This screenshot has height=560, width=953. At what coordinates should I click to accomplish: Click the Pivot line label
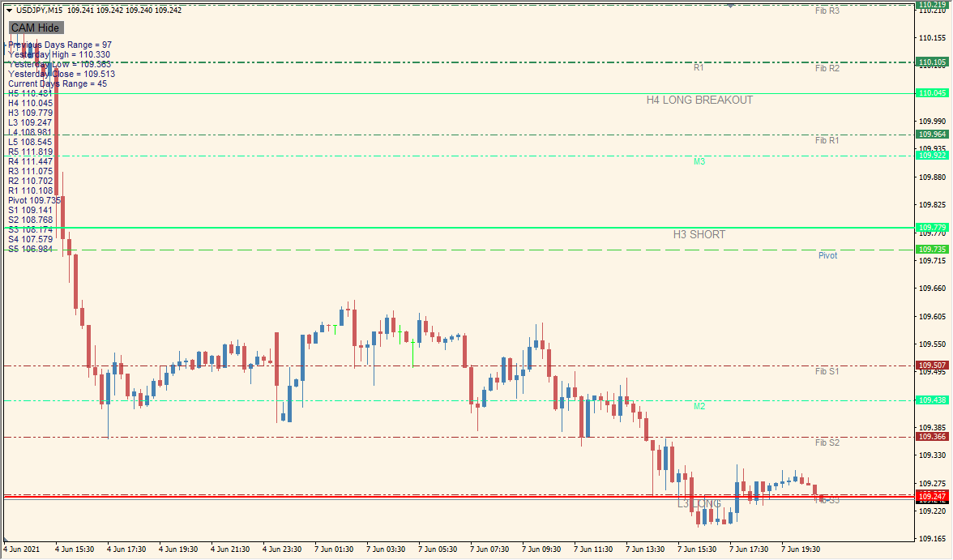tap(828, 256)
